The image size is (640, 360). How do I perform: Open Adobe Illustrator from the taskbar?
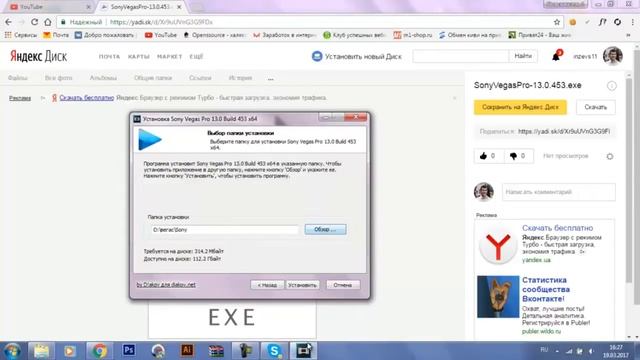coord(187,351)
